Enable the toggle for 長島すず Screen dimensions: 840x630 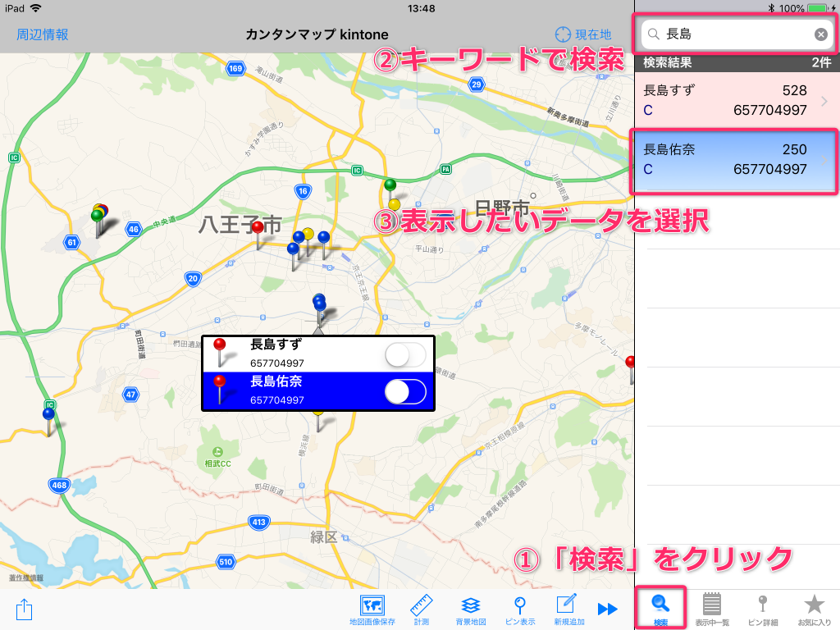coord(407,356)
